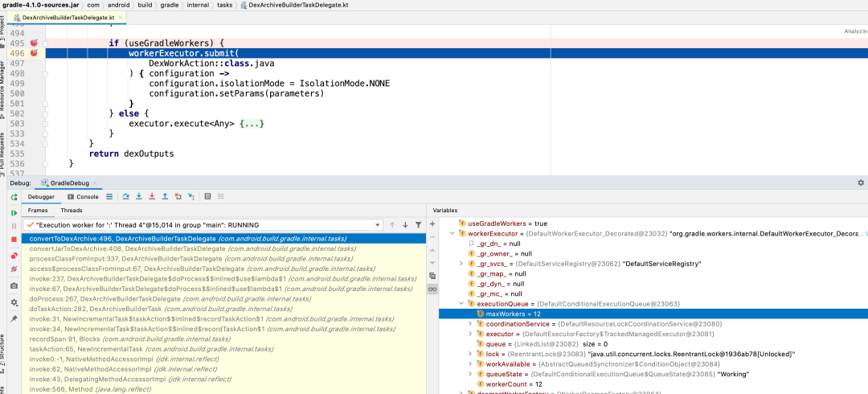This screenshot has height=394, width=868.
Task: Expand the folded executor.execute block
Action: point(252,123)
